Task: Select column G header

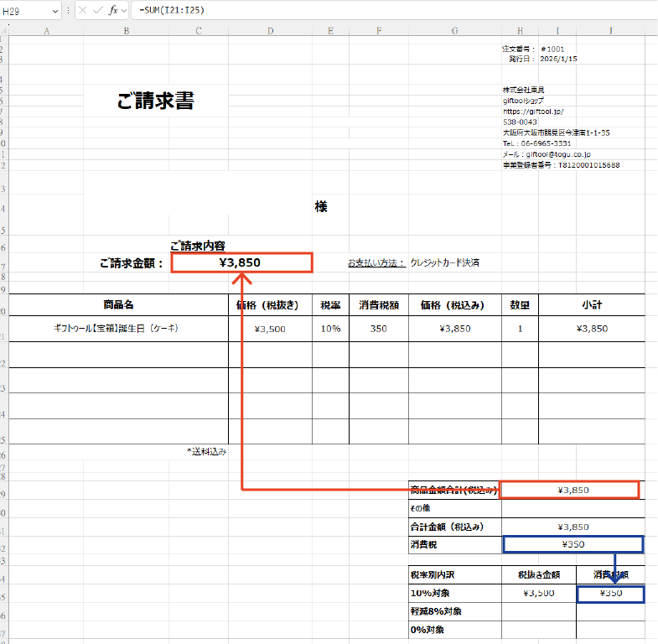Action: [454, 31]
